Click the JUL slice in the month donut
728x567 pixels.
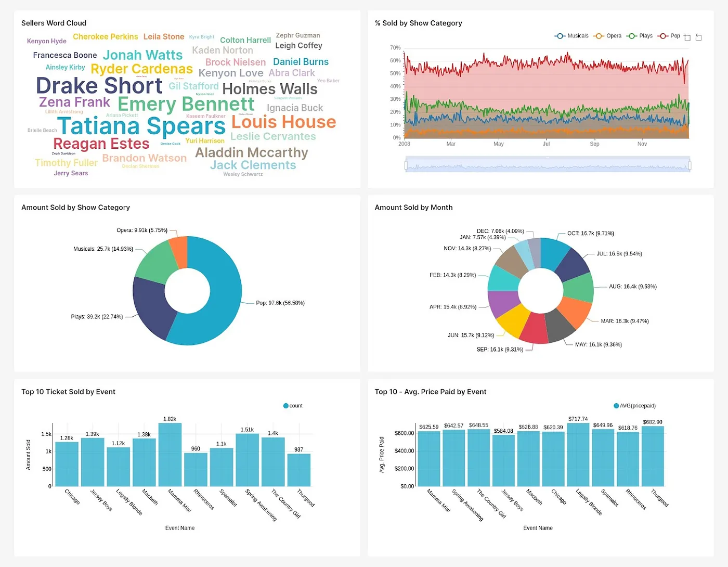pos(573,265)
